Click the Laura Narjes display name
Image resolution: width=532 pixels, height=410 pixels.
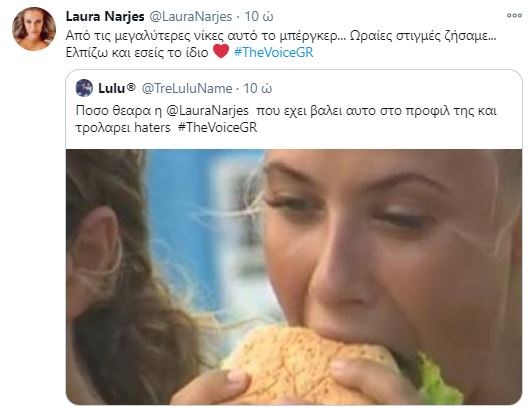105,16
